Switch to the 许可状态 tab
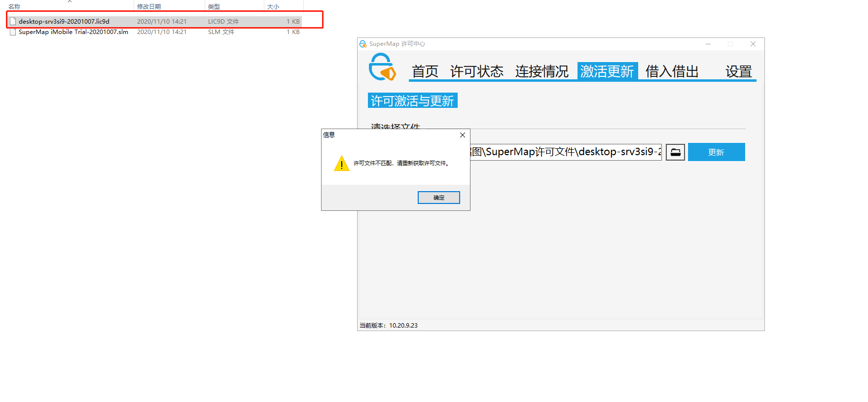 476,71
